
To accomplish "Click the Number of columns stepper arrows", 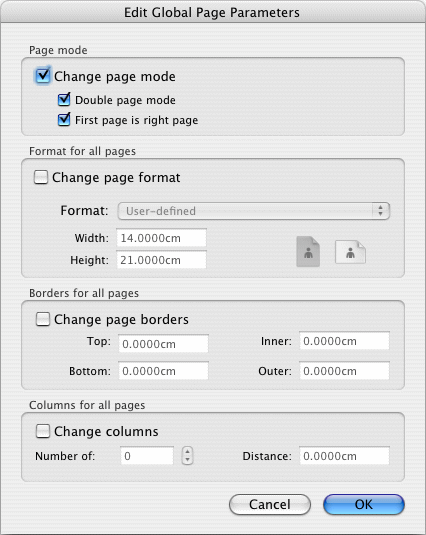I will [187, 456].
